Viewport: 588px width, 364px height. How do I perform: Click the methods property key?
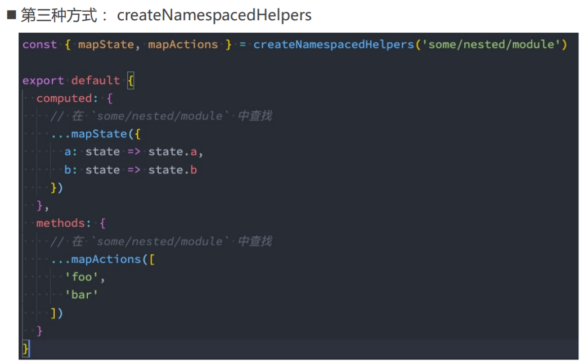click(x=60, y=223)
